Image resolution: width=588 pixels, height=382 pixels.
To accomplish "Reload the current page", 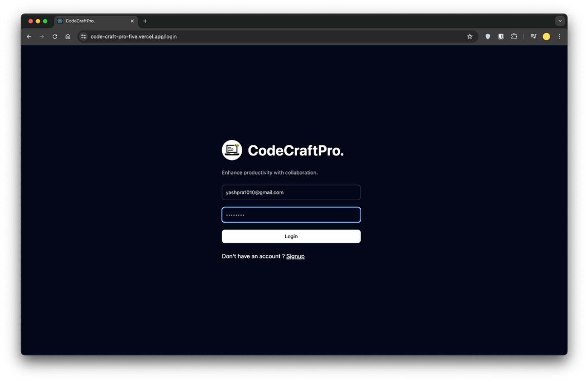I will (x=55, y=37).
